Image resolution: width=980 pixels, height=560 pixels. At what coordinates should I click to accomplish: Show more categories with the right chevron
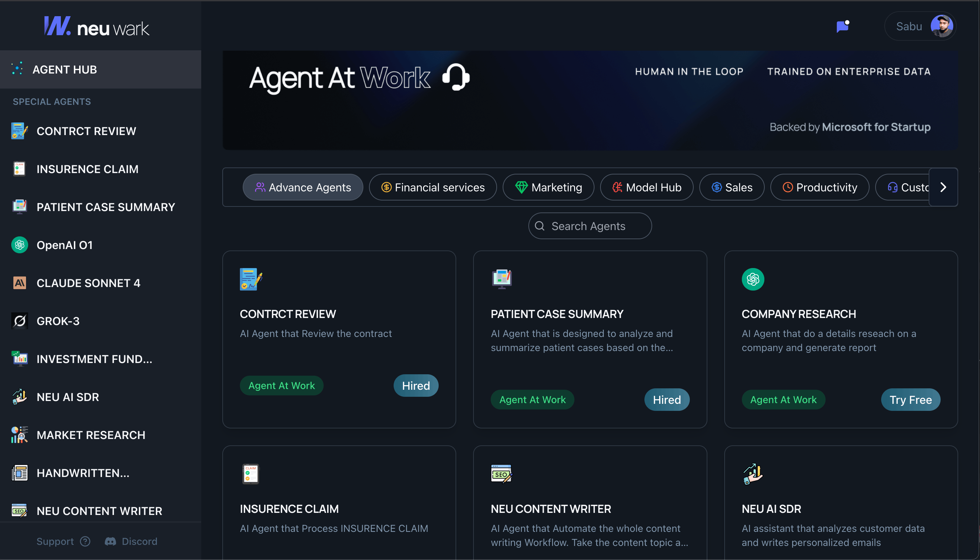pyautogui.click(x=943, y=187)
